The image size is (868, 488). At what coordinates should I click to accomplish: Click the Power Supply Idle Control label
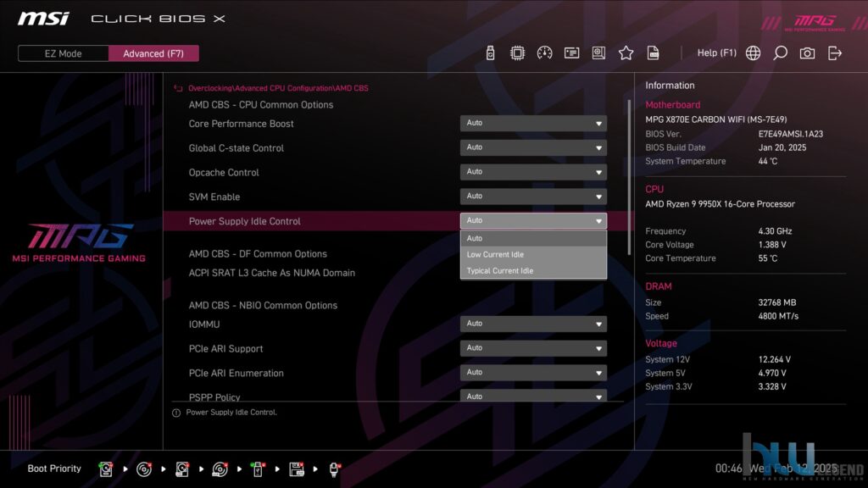pos(245,221)
